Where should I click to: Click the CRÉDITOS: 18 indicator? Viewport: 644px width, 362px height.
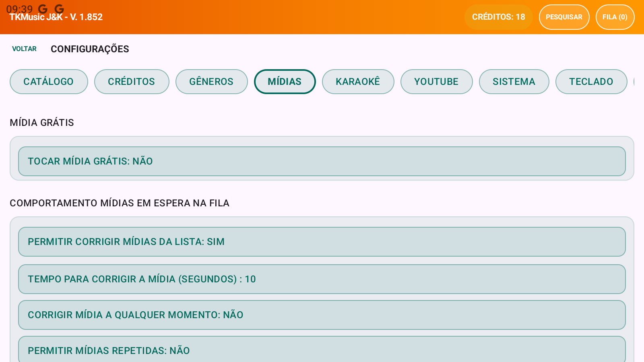point(498,17)
